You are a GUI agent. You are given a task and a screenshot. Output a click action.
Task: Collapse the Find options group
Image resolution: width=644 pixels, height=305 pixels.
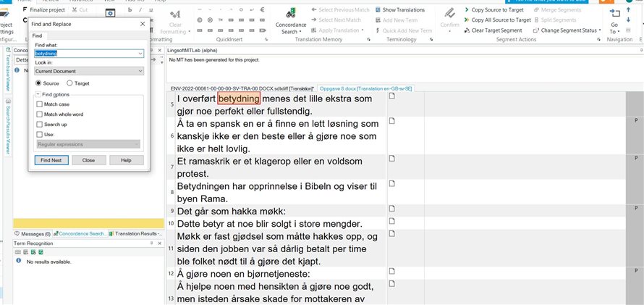(38, 94)
